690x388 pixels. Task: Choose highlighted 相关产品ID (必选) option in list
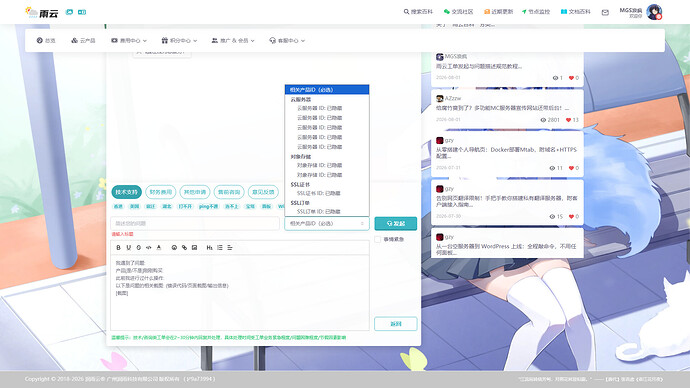pos(327,90)
